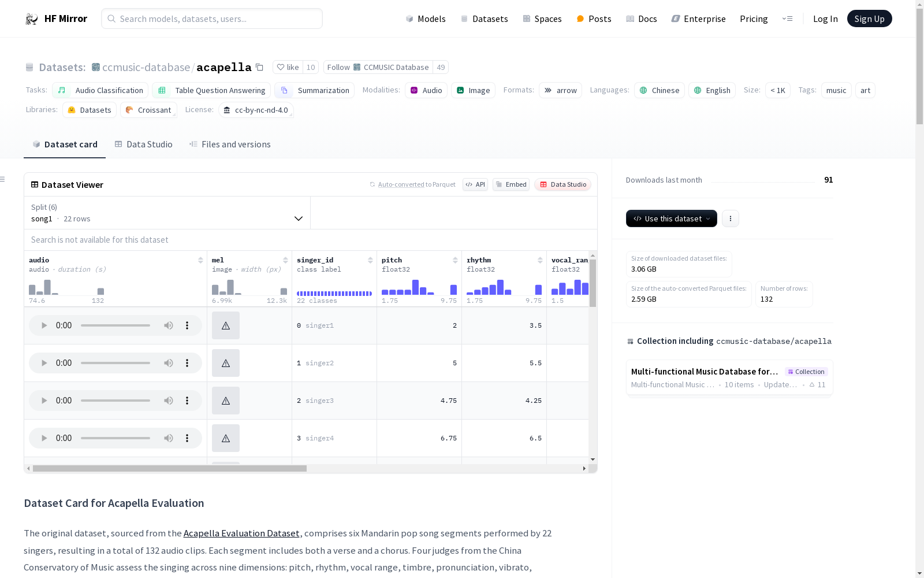This screenshot has height=578, width=924.
Task: Sort by the singer_id column
Action: (x=370, y=260)
